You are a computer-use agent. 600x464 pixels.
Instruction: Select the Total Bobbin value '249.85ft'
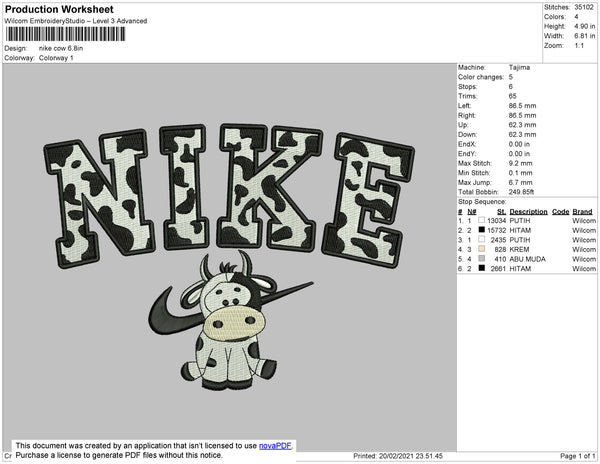(521, 192)
